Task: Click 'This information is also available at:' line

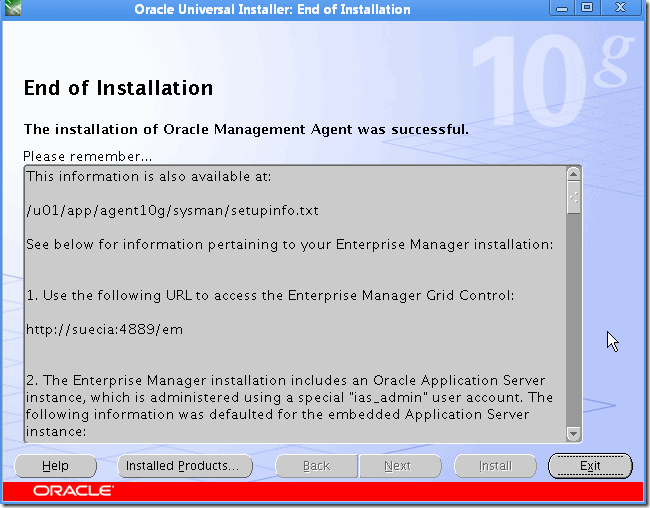Action: click(x=148, y=177)
